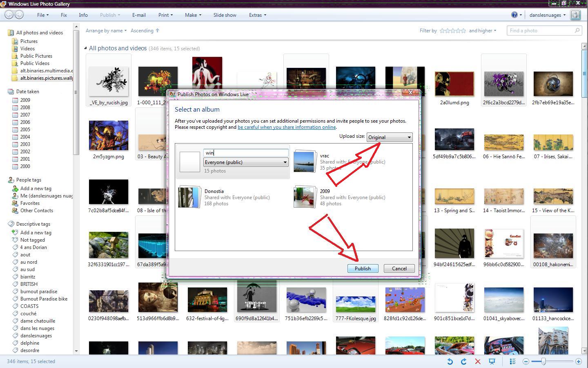Click the sidebar scroll down arrow
The height and width of the screenshot is (368, 588).
point(76,351)
